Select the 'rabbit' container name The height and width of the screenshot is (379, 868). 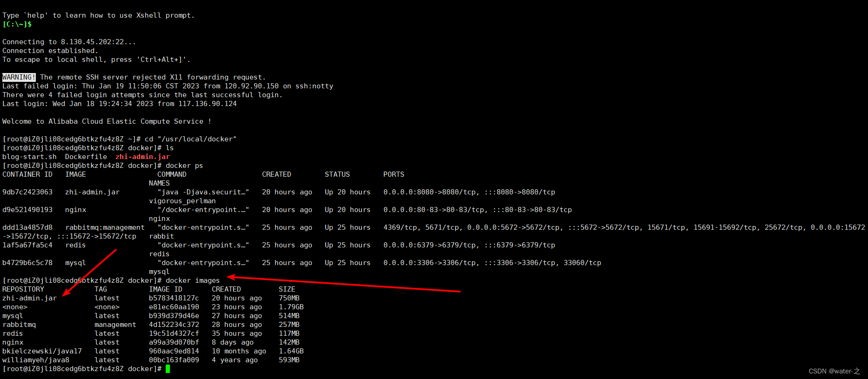pyautogui.click(x=161, y=236)
